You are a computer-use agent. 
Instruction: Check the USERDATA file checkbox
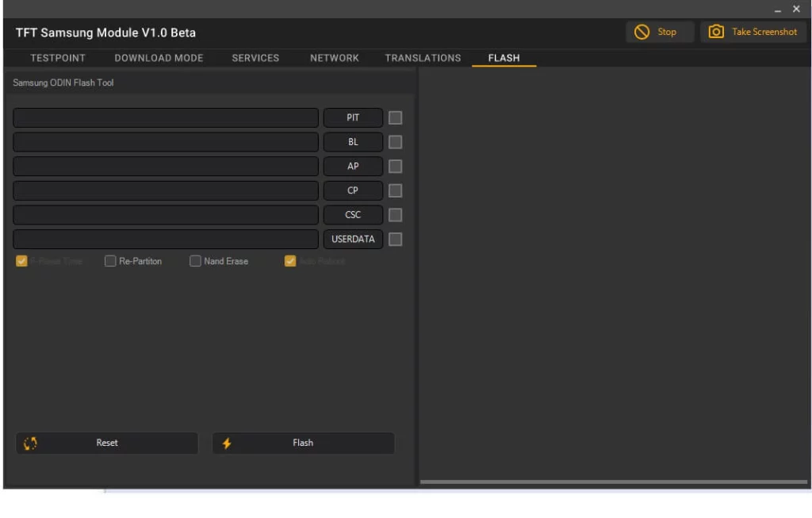[x=395, y=240]
